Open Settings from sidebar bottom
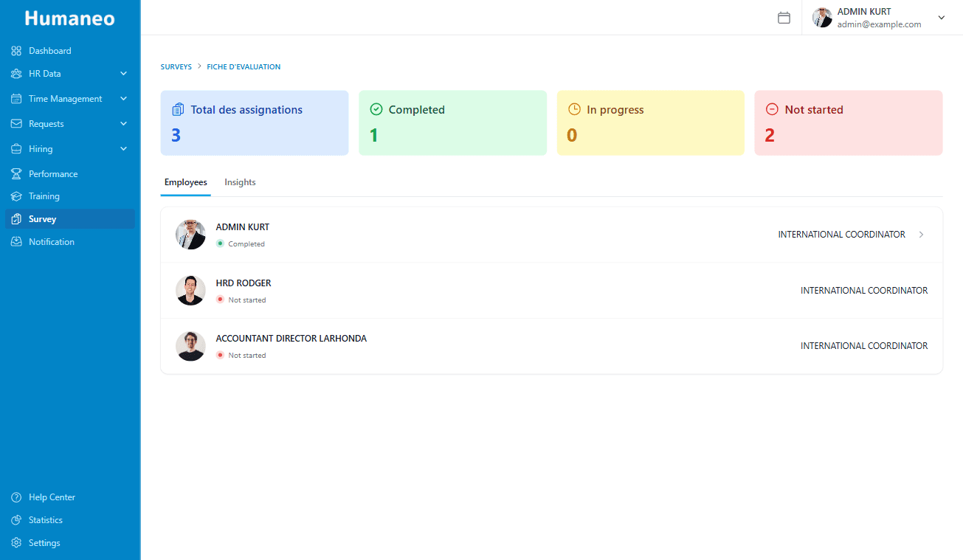Screen dimensions: 963x560 click(x=70, y=543)
